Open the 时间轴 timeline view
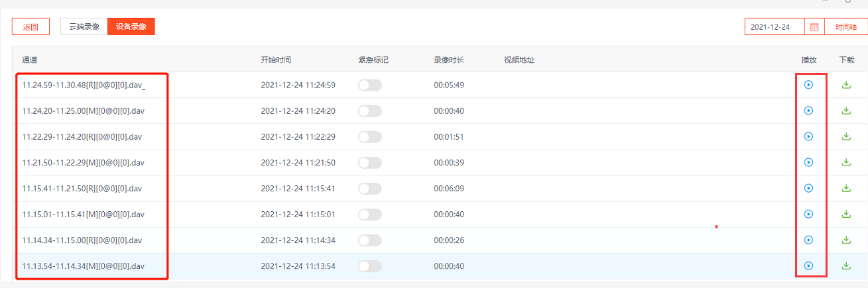Screen dimensions: 868x288 pyautogui.click(x=845, y=27)
